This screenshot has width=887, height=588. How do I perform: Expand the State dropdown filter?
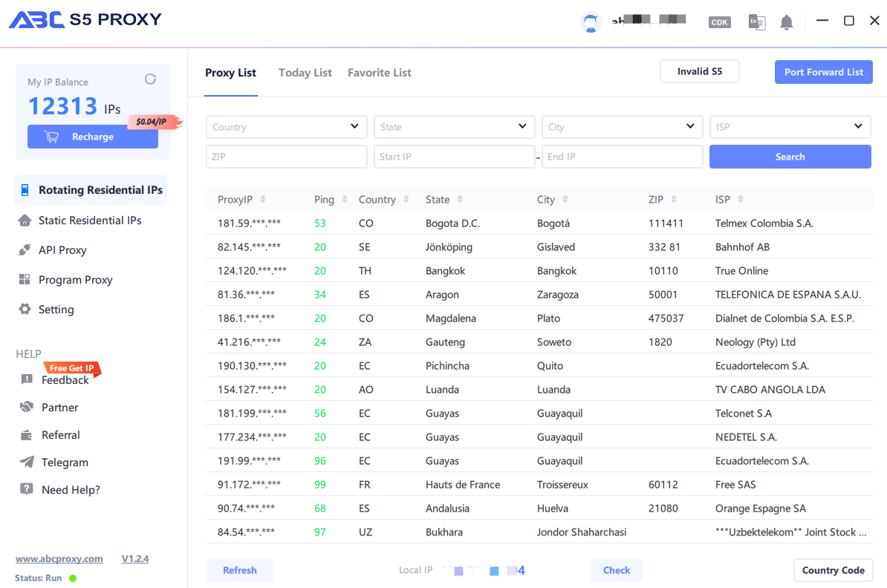click(x=454, y=127)
